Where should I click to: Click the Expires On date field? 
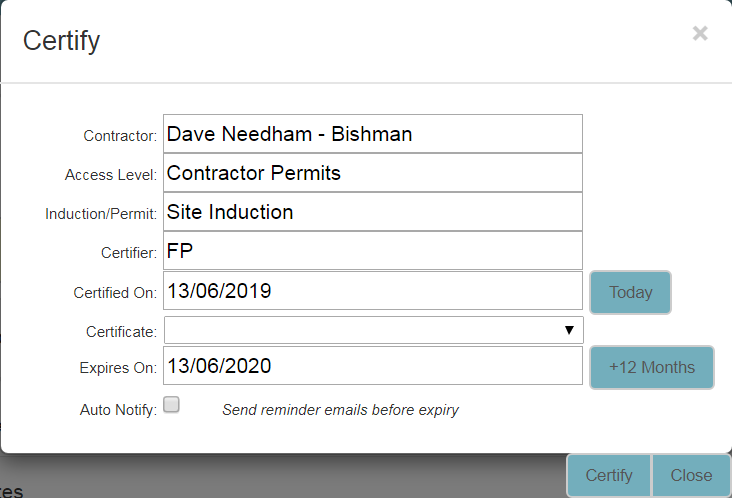click(x=372, y=366)
